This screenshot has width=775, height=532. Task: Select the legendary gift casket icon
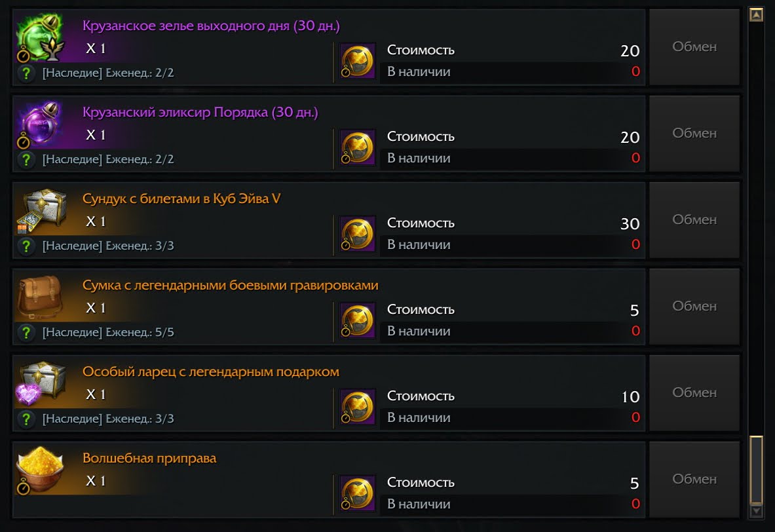39,383
